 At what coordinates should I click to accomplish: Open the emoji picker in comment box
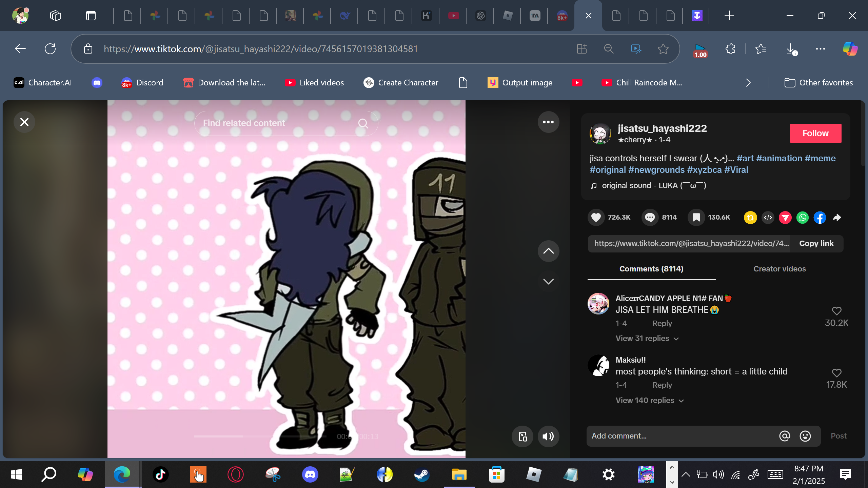(x=805, y=436)
